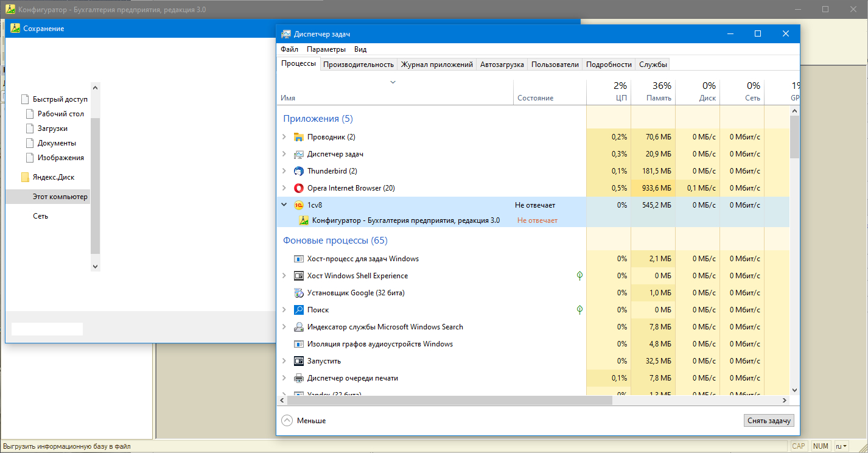Screen dimensions: 868x453
Task: Sort processes by Диск column
Action: [698, 92]
